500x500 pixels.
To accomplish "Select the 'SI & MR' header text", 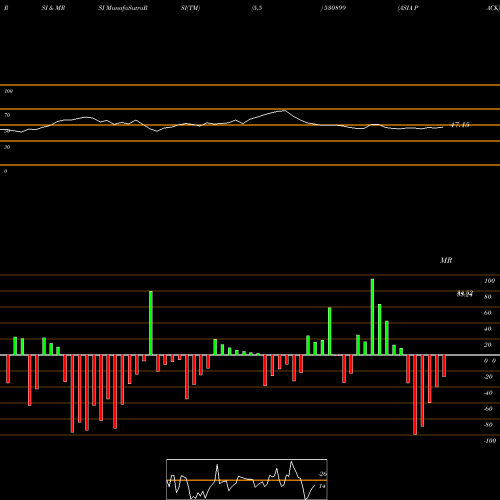I will (53, 8).
